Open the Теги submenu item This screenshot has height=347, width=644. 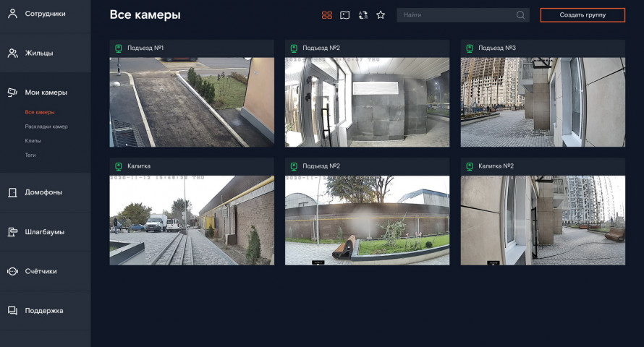coord(30,155)
